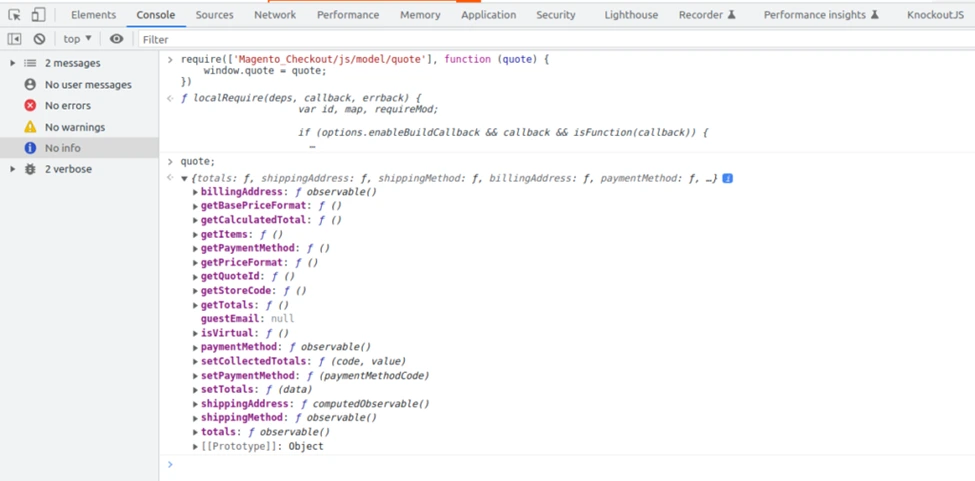The width and height of the screenshot is (975, 481).
Task: Select the No user messages filter
Action: click(87, 85)
